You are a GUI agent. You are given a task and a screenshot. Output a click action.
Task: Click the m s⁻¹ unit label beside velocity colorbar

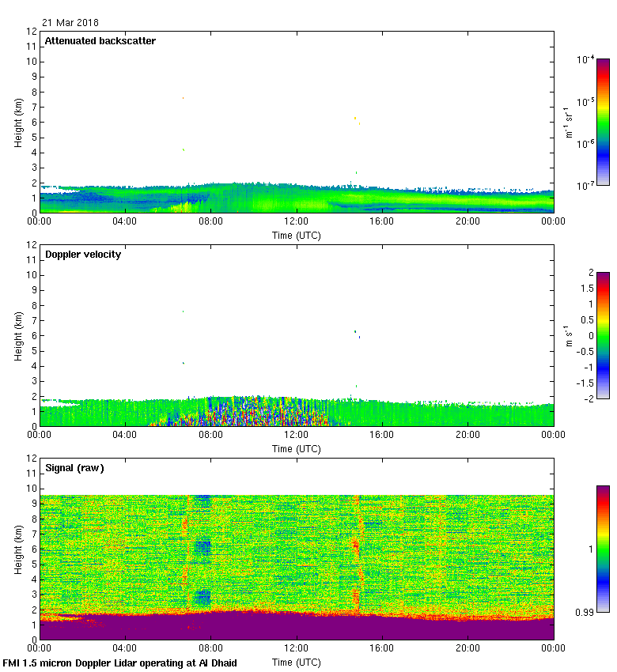pos(568,336)
